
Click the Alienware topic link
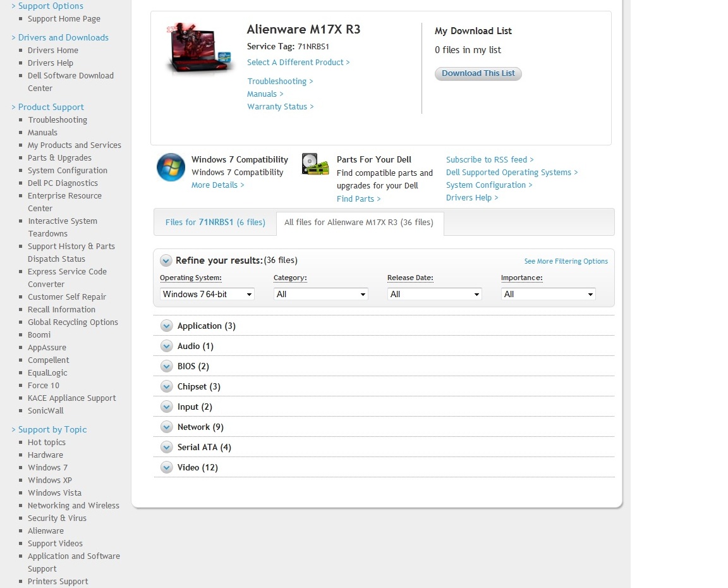pos(46,531)
